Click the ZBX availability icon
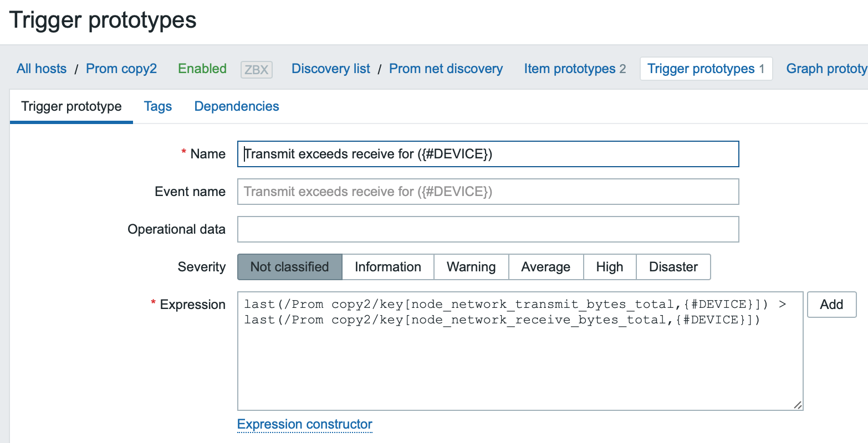The width and height of the screenshot is (868, 443). pyautogui.click(x=257, y=70)
